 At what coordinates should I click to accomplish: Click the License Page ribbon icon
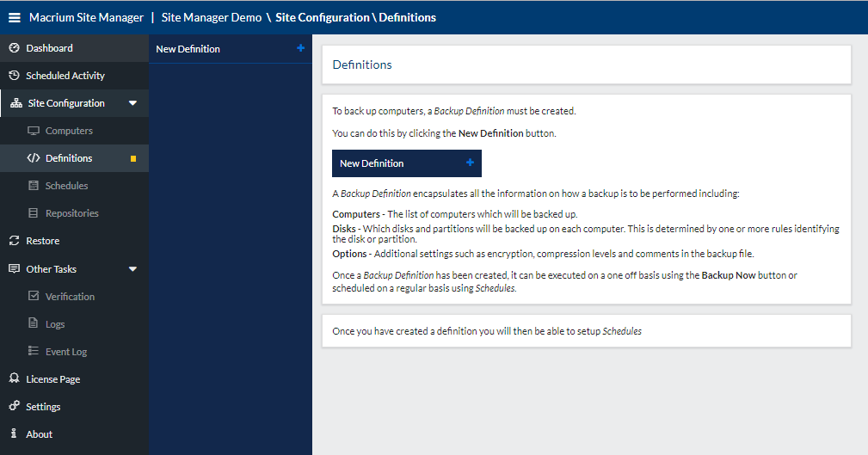point(14,379)
